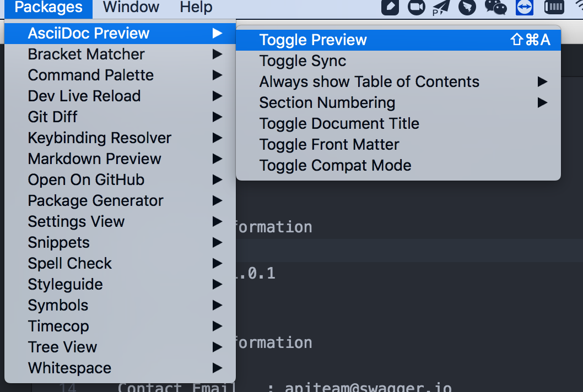This screenshot has height=392, width=583.
Task: Open the Settings View package submenu
Action: (x=120, y=222)
